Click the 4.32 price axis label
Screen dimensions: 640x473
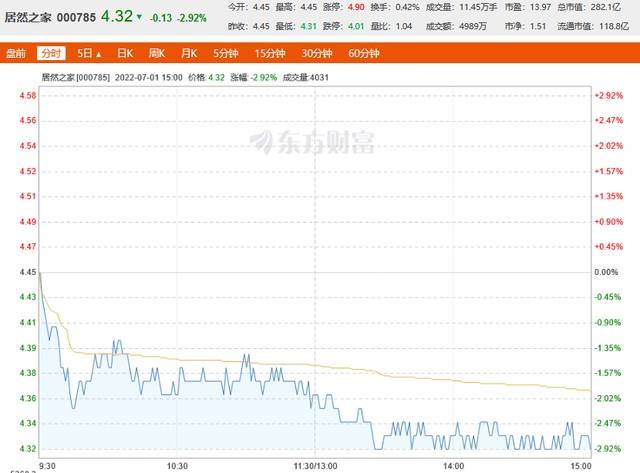pyautogui.click(x=28, y=449)
